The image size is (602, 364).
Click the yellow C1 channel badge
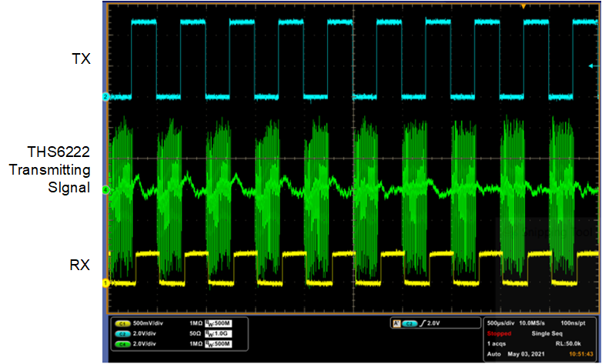coord(122,324)
